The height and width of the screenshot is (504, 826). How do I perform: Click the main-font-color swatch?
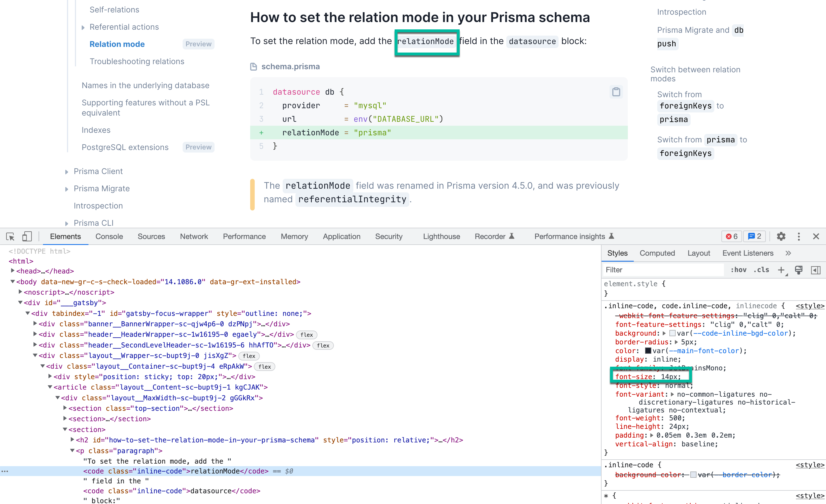[x=648, y=351]
